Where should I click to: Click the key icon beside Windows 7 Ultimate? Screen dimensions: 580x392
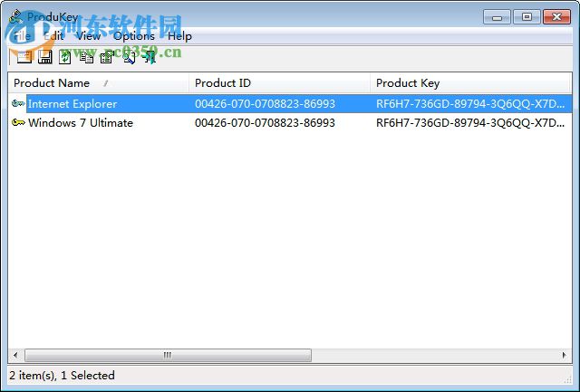click(18, 122)
